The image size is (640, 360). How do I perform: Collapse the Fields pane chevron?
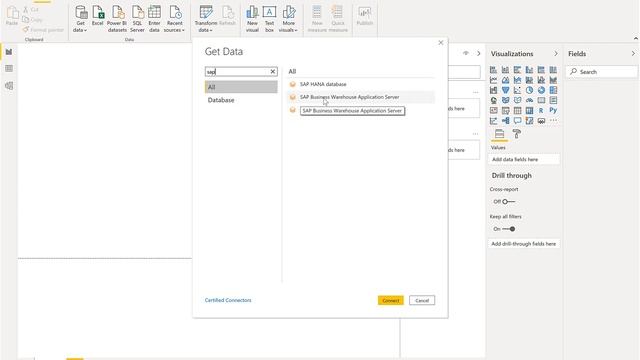[633, 54]
